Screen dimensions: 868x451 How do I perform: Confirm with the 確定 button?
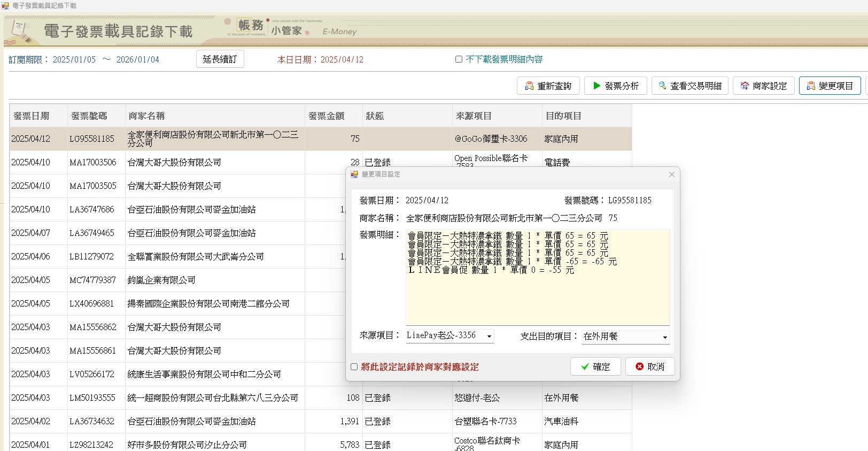click(595, 366)
